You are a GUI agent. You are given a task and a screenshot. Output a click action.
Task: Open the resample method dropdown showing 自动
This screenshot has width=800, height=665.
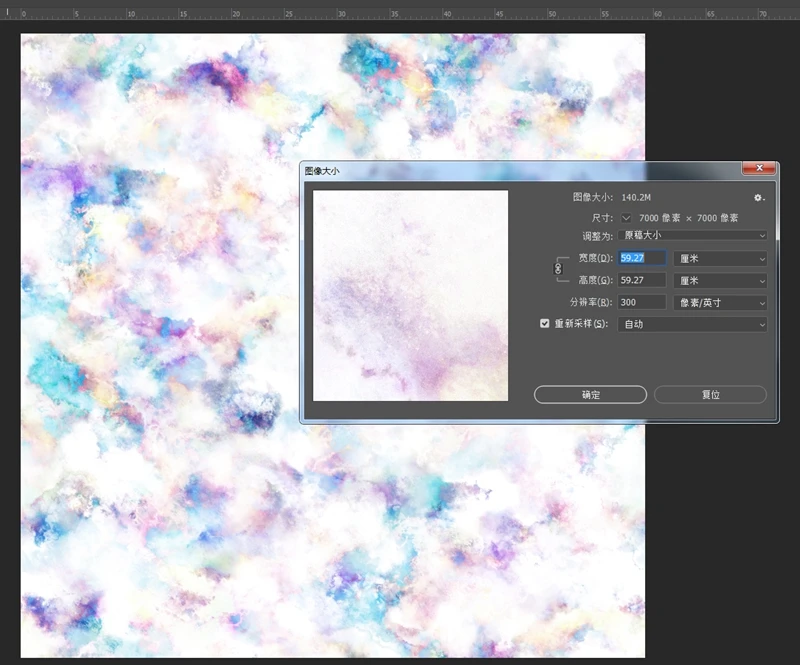pos(693,324)
